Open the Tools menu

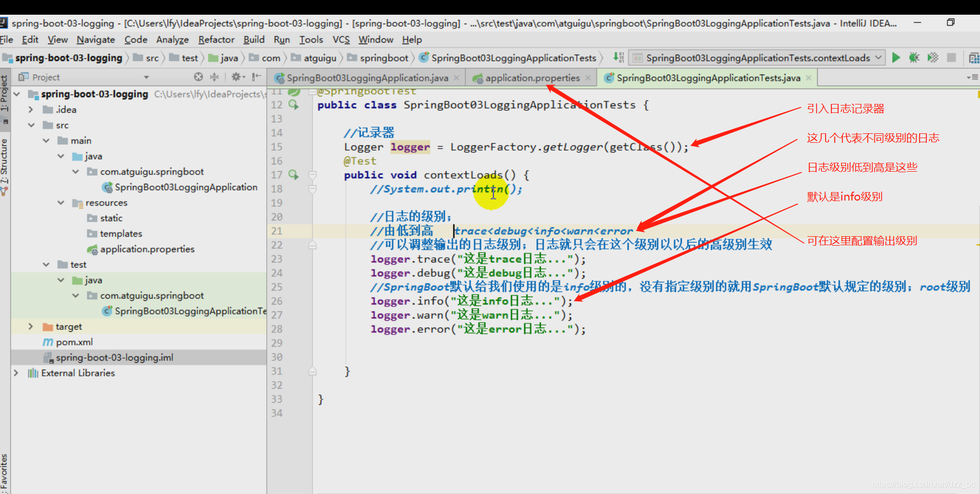(x=311, y=39)
